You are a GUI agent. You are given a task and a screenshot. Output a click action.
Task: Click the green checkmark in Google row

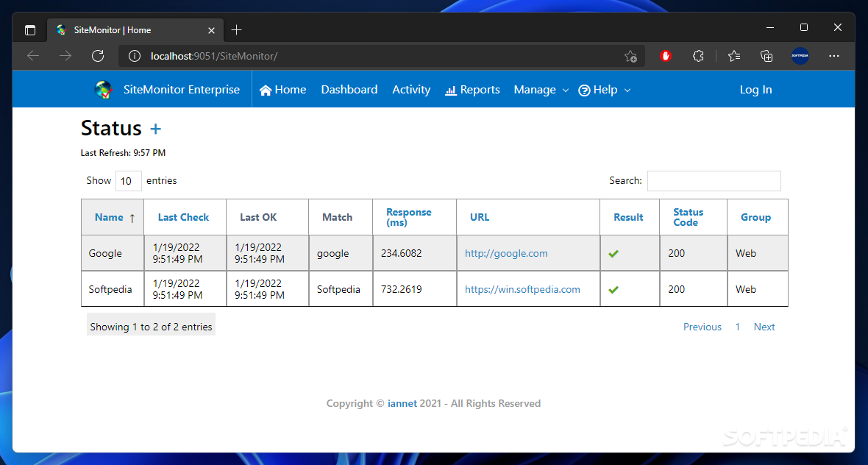click(x=613, y=254)
